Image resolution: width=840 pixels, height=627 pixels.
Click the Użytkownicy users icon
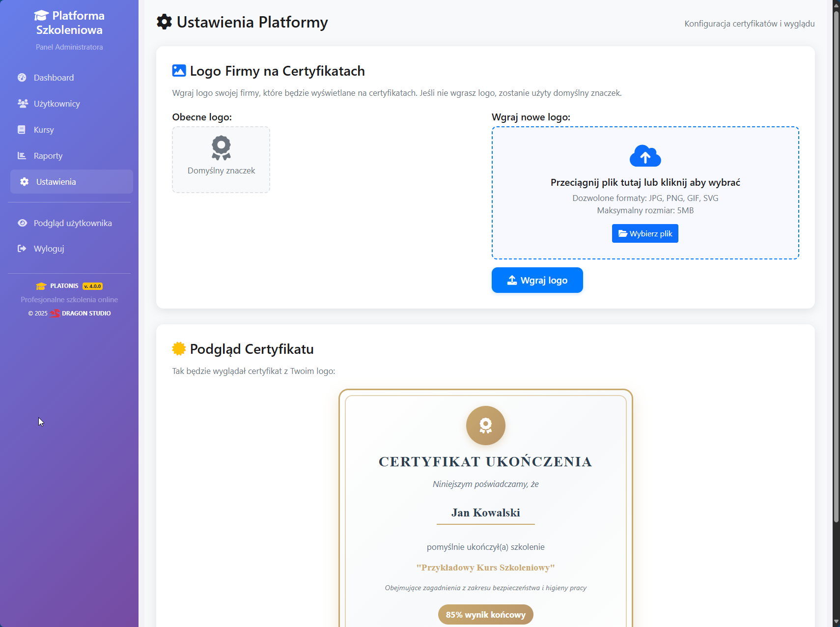pos(23,104)
